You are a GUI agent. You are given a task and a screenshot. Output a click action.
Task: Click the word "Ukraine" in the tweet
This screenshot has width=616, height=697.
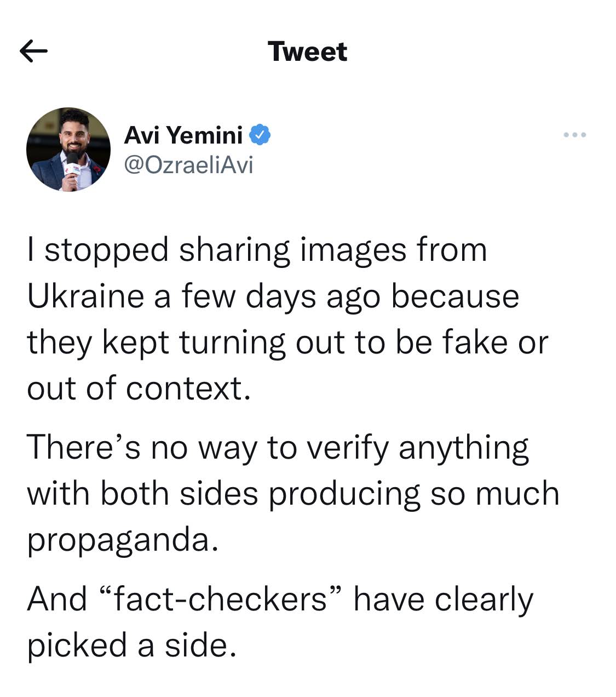click(x=87, y=296)
